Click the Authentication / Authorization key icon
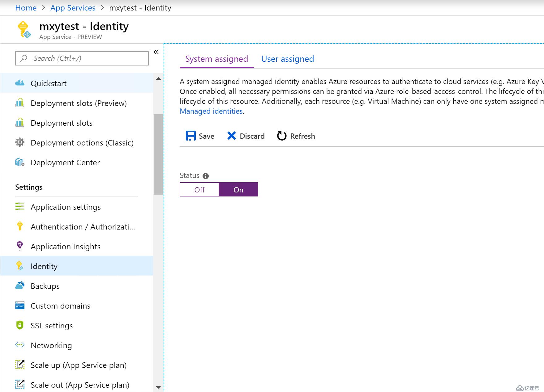Image resolution: width=544 pixels, height=392 pixels. tap(20, 226)
